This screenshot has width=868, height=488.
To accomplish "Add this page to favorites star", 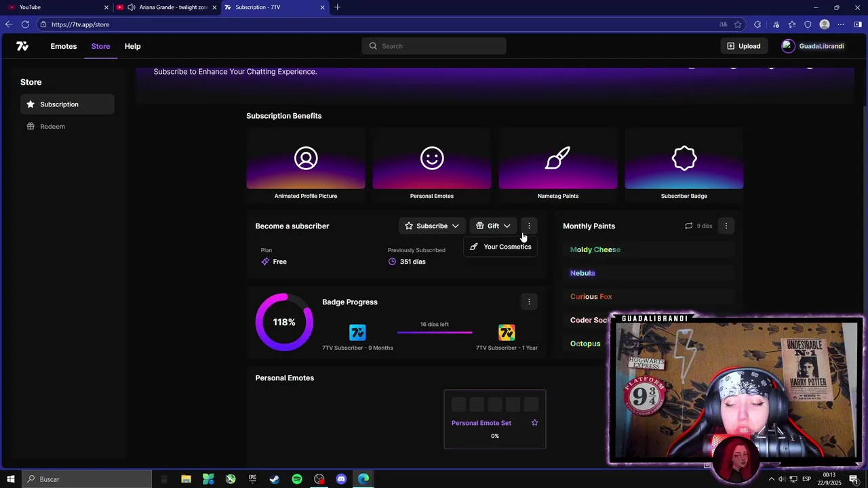I will point(738,24).
